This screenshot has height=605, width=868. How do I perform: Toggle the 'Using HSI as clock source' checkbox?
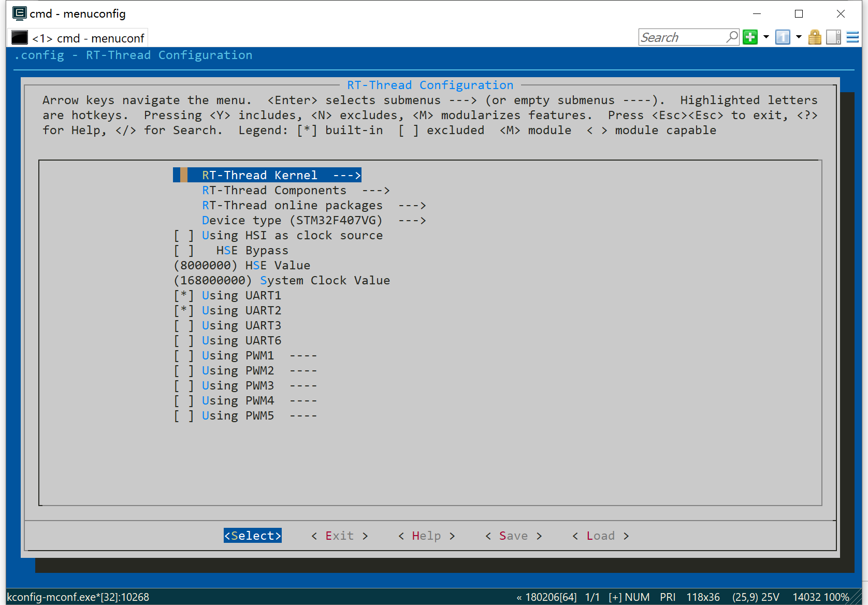pos(184,236)
